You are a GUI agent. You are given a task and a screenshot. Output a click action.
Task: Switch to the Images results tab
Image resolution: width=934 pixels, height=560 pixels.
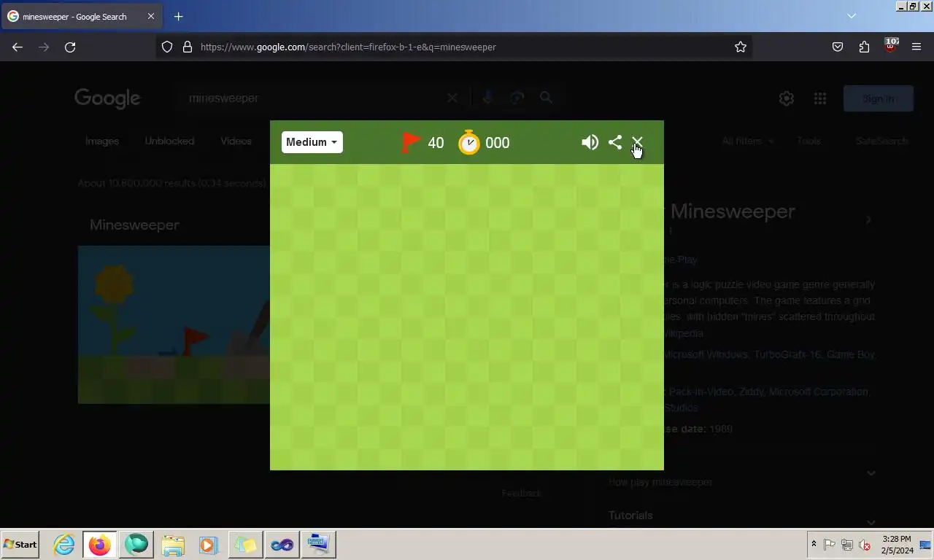[102, 141]
